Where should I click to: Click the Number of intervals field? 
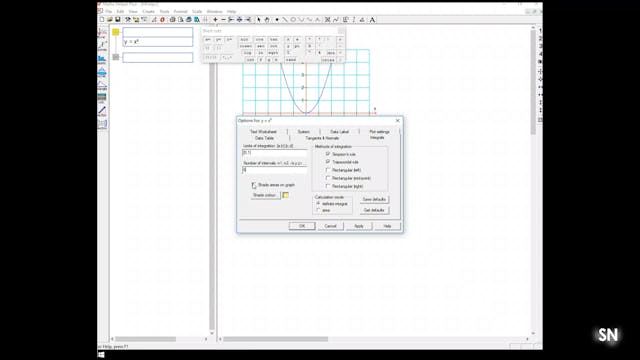point(274,170)
